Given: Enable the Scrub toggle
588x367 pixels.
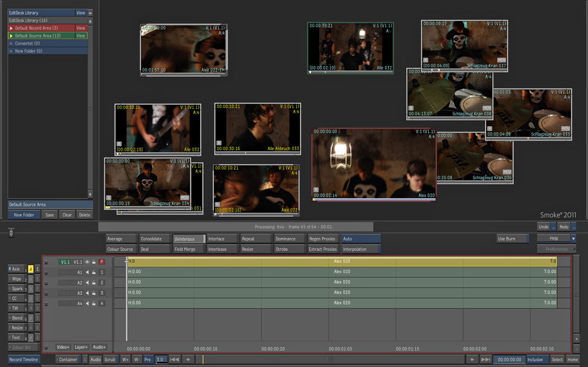Looking at the screenshot, I should pyautogui.click(x=110, y=360).
